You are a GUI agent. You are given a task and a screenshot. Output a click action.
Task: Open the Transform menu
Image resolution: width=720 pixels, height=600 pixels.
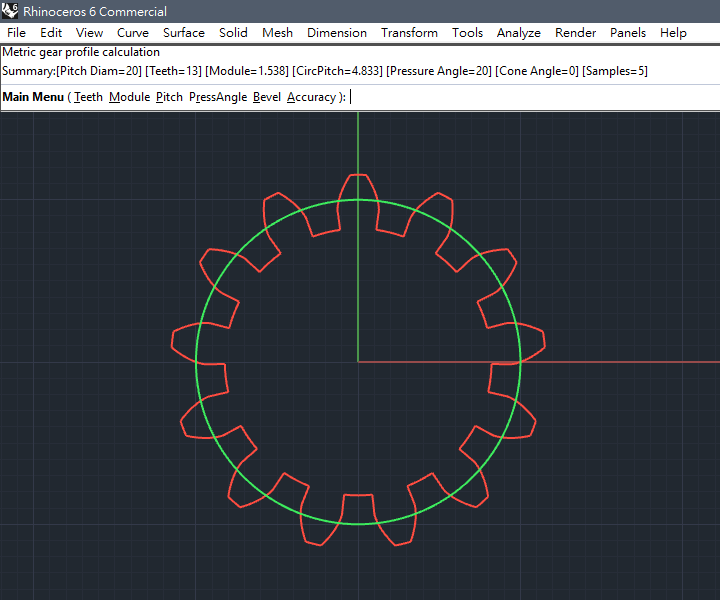409,33
